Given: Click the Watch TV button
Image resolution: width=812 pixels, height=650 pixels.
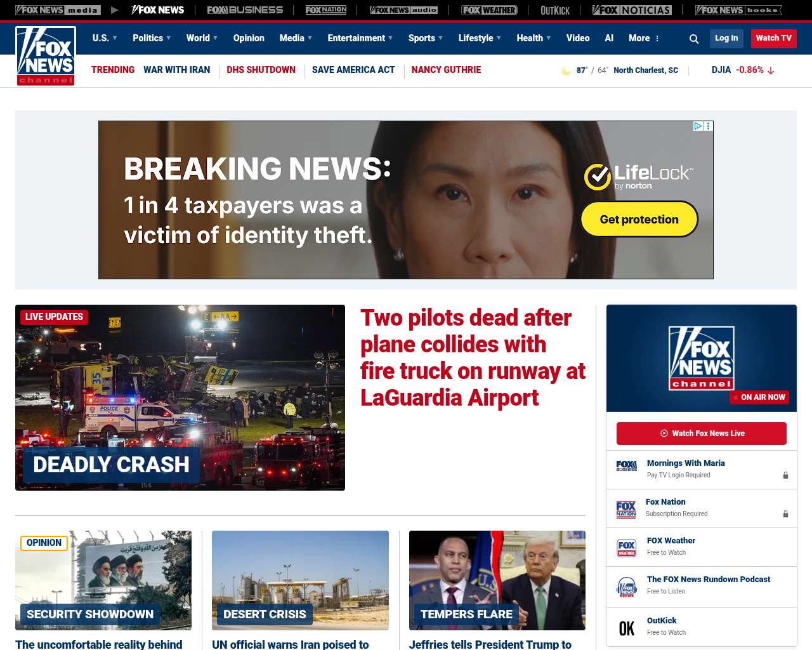Looking at the screenshot, I should point(773,38).
